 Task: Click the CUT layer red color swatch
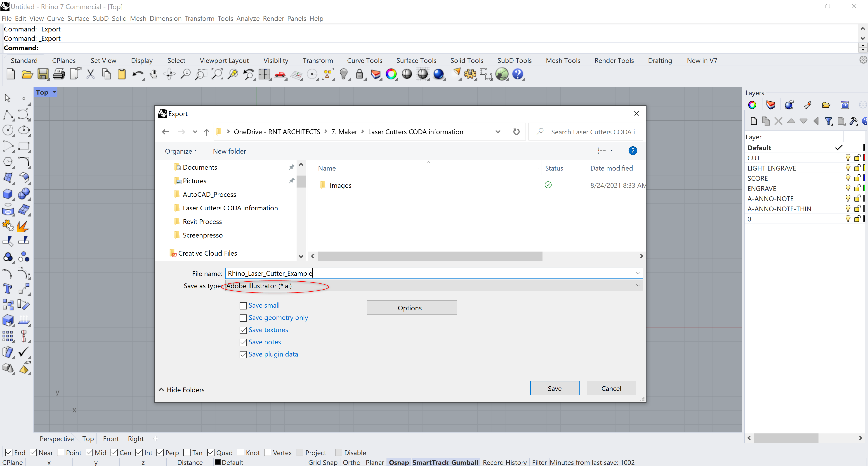coord(864,157)
